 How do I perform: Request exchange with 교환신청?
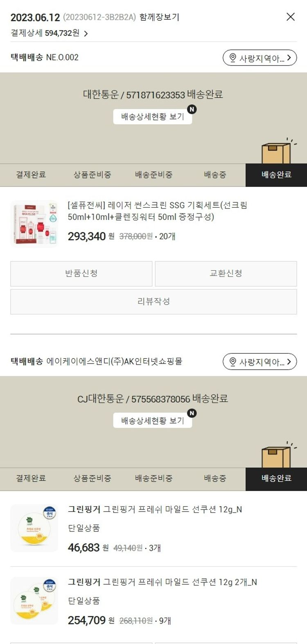pos(226,274)
